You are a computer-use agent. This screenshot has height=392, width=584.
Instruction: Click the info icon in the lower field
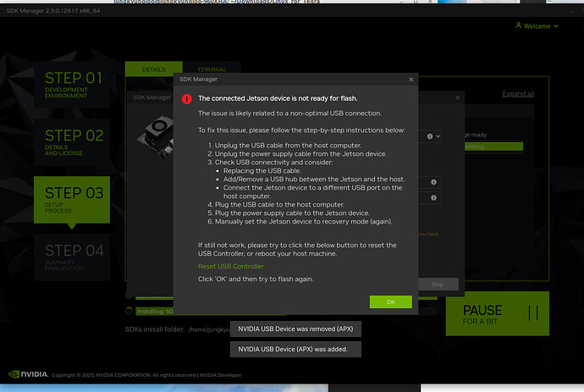[x=433, y=197]
